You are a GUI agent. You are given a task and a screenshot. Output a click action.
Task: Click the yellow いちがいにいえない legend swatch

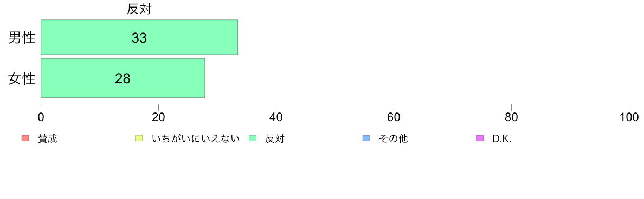pyautogui.click(x=139, y=138)
